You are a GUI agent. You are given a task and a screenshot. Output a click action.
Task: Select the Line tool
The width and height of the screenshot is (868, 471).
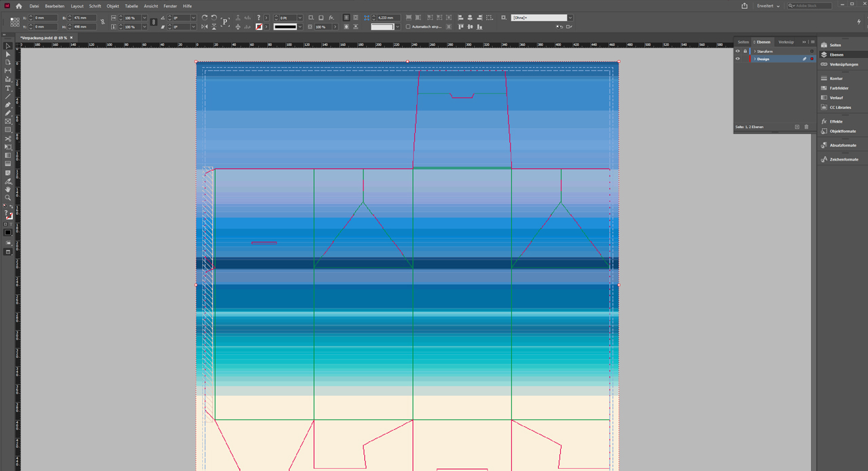click(8, 96)
